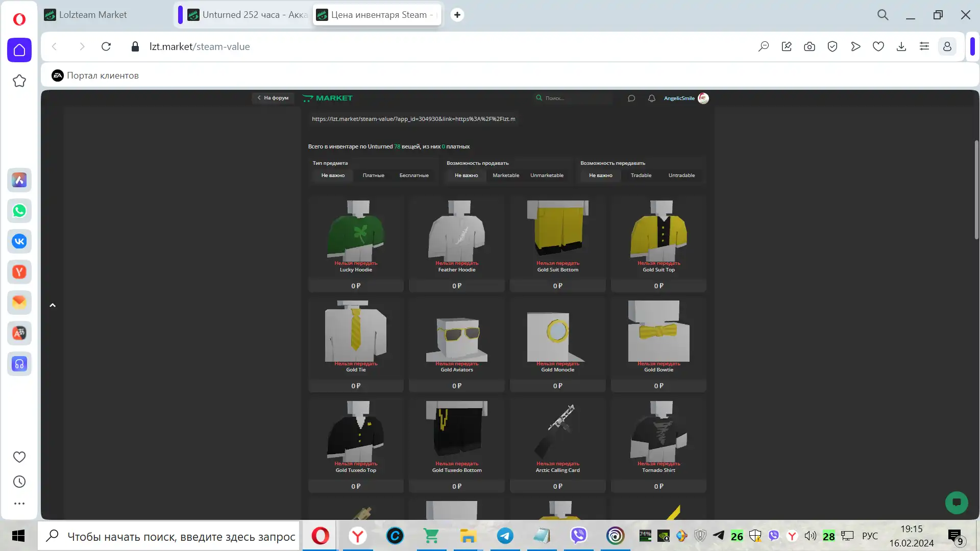
Task: Select the Tradable filter
Action: (x=641, y=175)
